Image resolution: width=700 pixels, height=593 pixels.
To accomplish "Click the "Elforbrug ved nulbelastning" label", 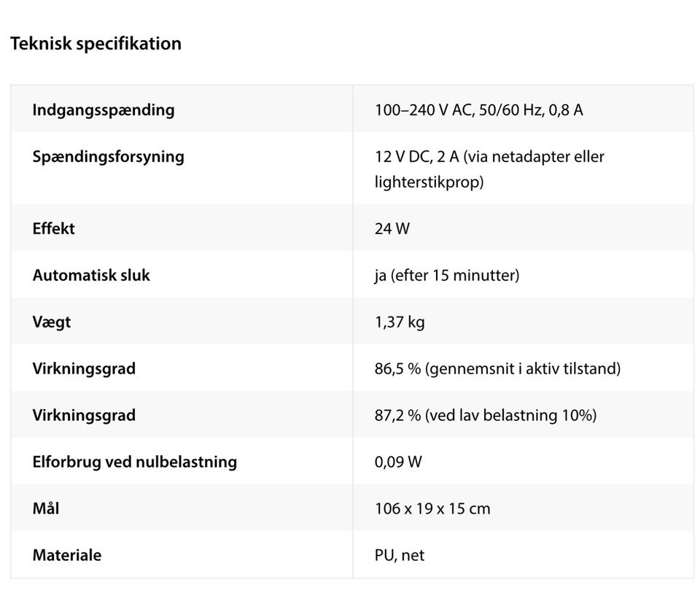I will 134,462.
